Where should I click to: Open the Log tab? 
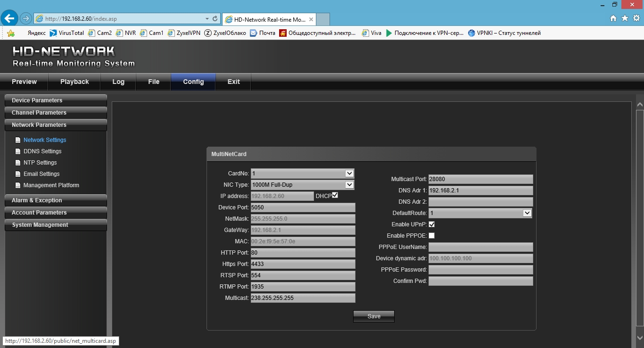tap(118, 82)
